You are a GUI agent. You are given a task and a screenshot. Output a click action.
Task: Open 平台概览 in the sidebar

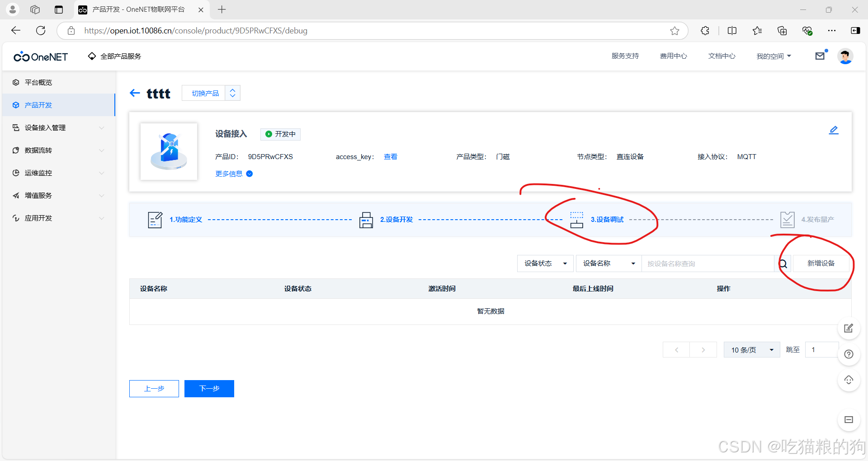pos(38,82)
